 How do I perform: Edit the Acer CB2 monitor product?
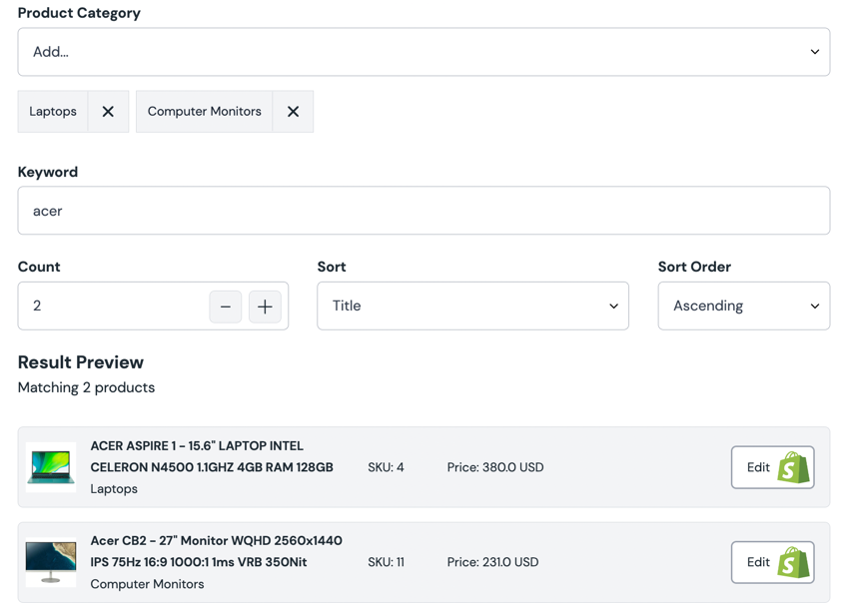click(758, 562)
